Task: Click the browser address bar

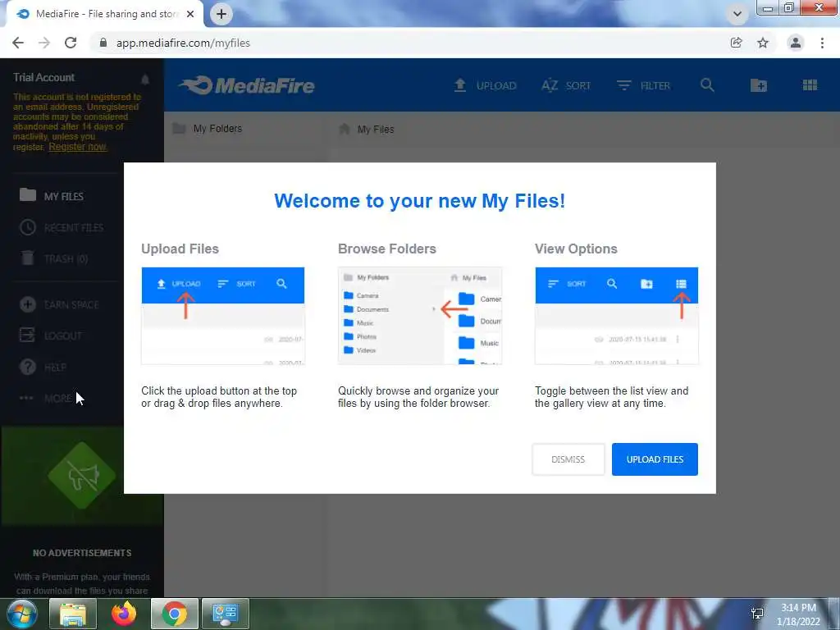Action: [x=407, y=43]
